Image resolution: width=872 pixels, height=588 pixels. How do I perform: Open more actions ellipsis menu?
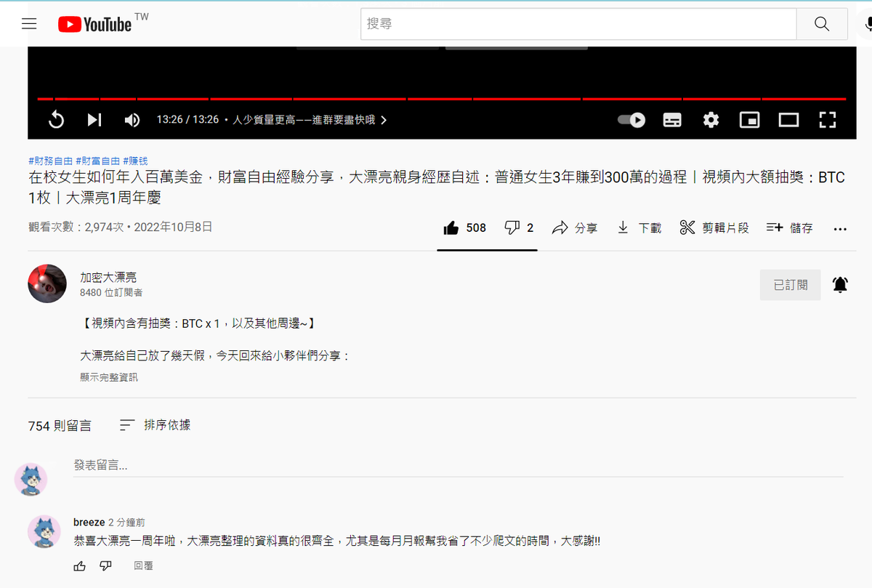pos(840,229)
